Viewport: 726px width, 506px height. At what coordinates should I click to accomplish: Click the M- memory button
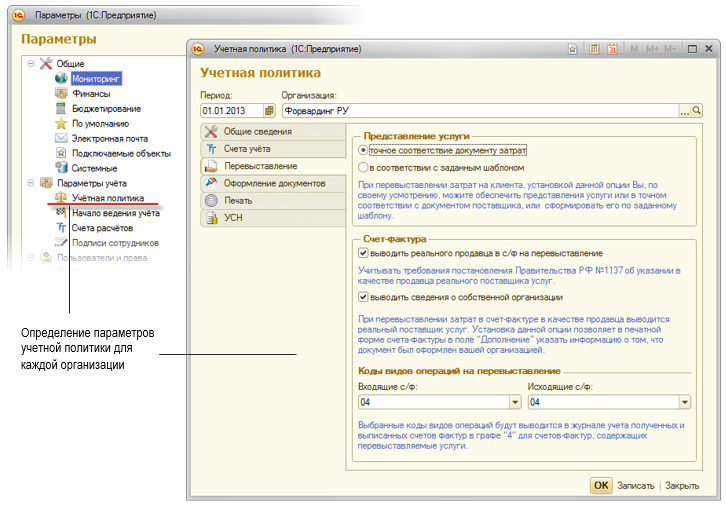click(670, 49)
